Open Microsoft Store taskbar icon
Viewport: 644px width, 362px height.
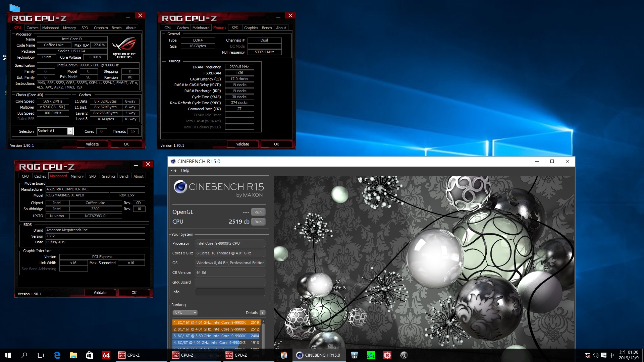(90, 355)
